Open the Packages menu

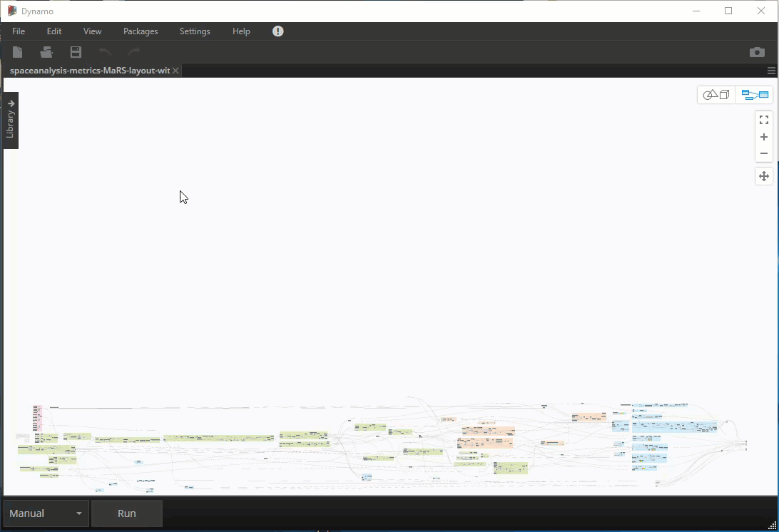pyautogui.click(x=141, y=31)
